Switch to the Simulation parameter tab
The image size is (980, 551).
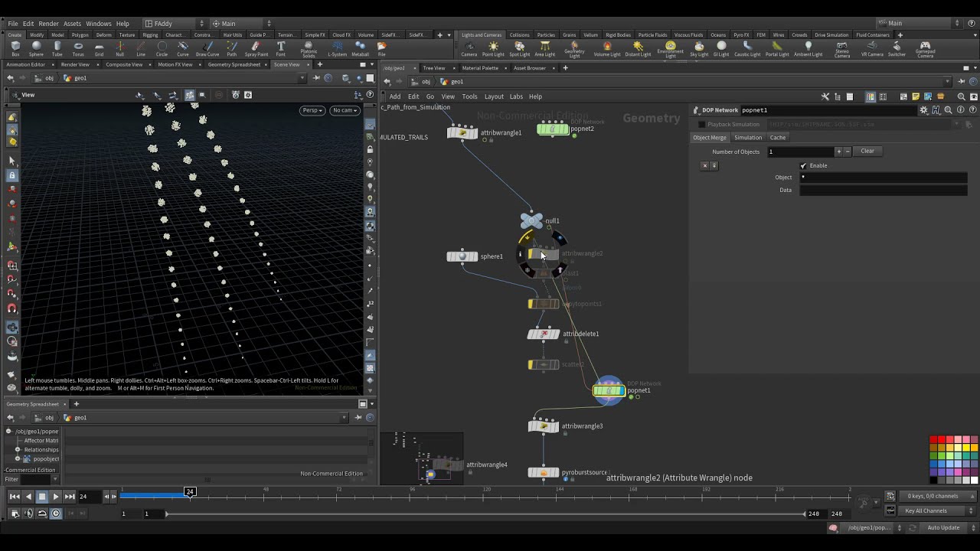click(x=748, y=138)
